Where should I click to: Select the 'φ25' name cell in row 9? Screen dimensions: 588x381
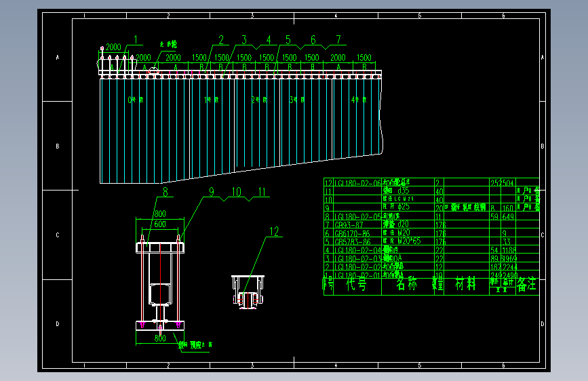pos(396,207)
